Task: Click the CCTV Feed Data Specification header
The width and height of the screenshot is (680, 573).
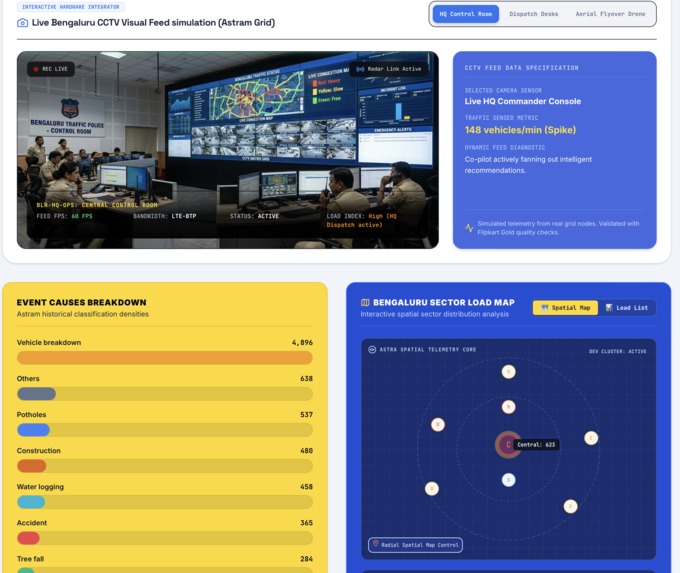Action: [521, 68]
